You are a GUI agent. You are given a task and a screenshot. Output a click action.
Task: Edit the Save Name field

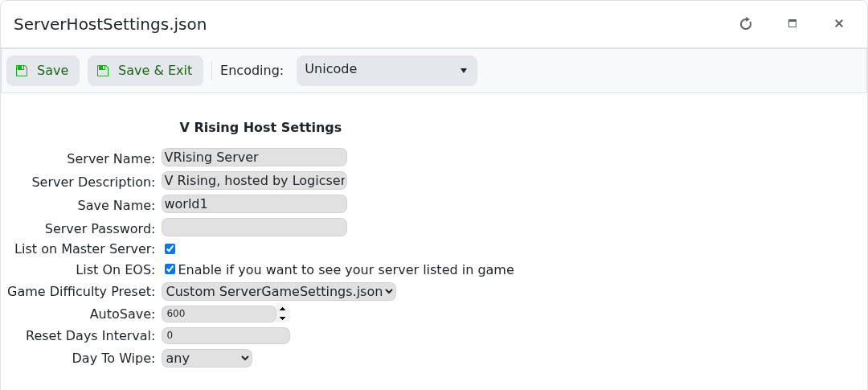pos(254,204)
